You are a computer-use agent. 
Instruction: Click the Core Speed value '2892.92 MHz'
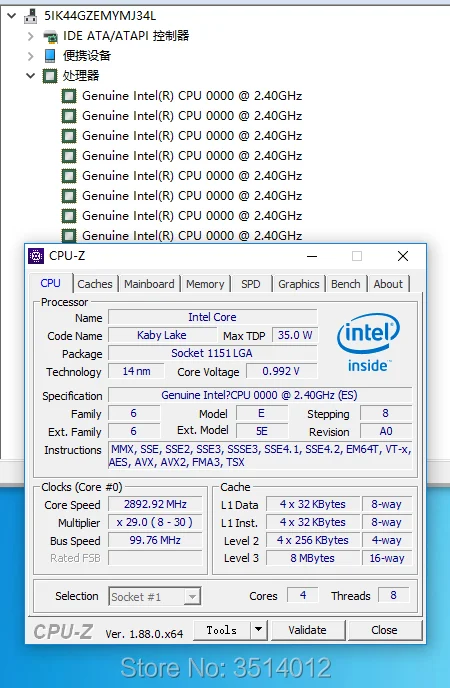(155, 504)
